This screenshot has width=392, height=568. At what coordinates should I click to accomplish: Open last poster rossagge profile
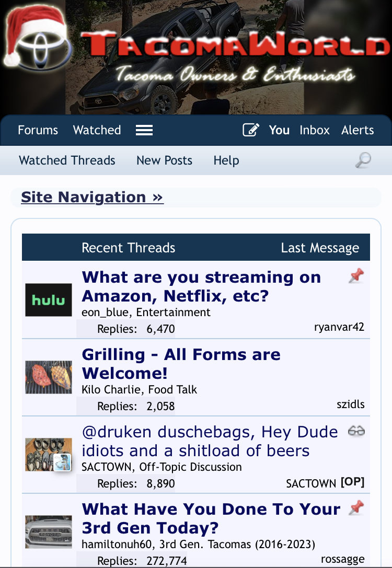click(343, 559)
